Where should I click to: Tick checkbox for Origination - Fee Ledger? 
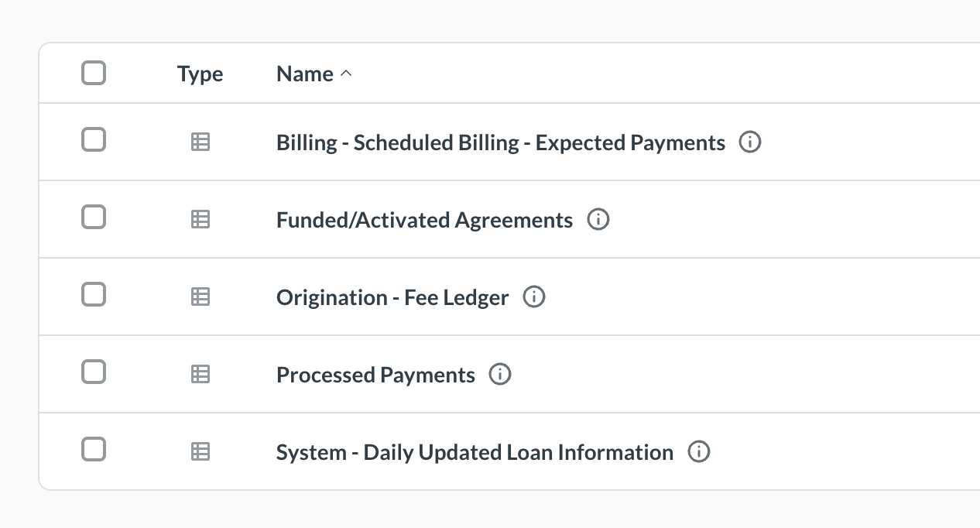click(94, 295)
